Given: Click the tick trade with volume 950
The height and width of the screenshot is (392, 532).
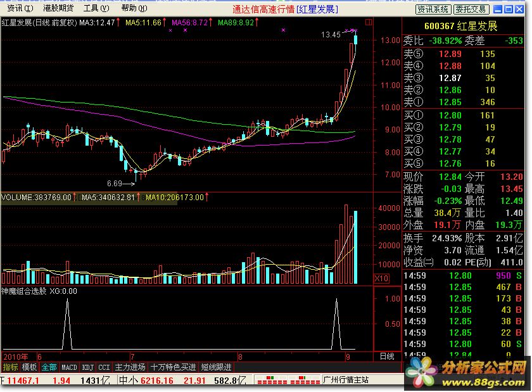Looking at the screenshot, I should (503, 275).
